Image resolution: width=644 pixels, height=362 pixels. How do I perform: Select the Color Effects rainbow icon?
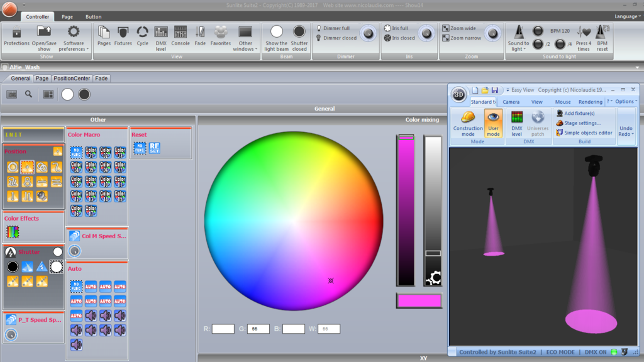[x=13, y=232]
